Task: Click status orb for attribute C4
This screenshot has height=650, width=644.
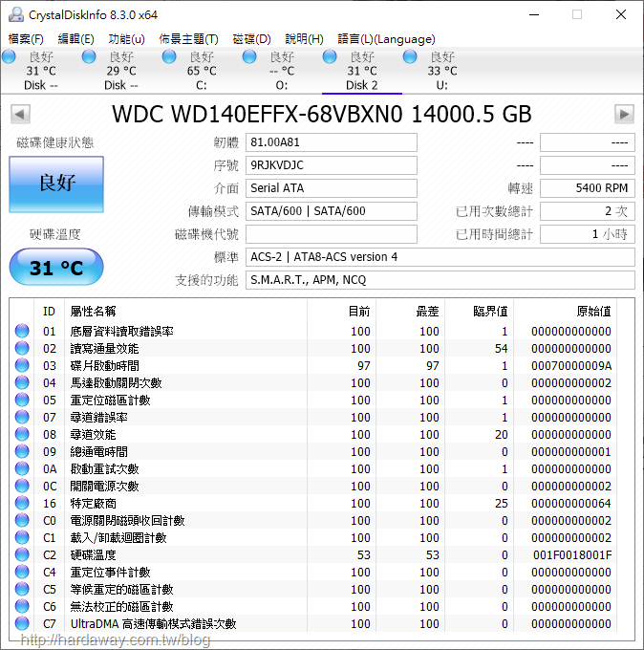Action: [22, 572]
